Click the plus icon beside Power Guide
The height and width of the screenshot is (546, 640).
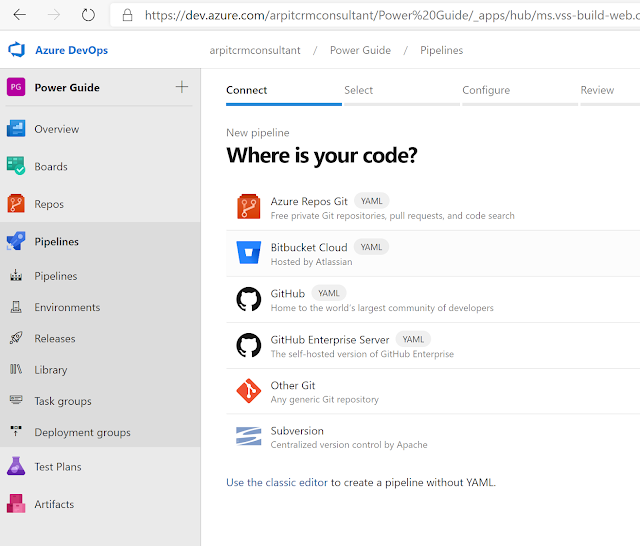click(x=182, y=87)
